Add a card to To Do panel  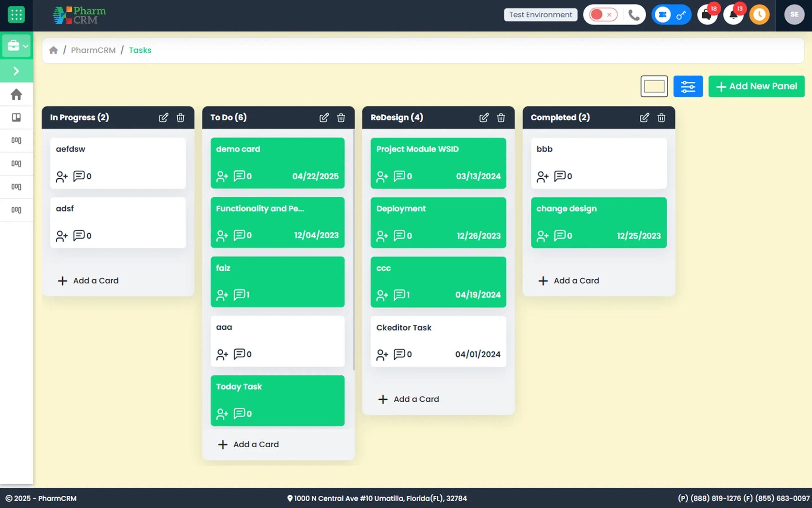tap(249, 444)
